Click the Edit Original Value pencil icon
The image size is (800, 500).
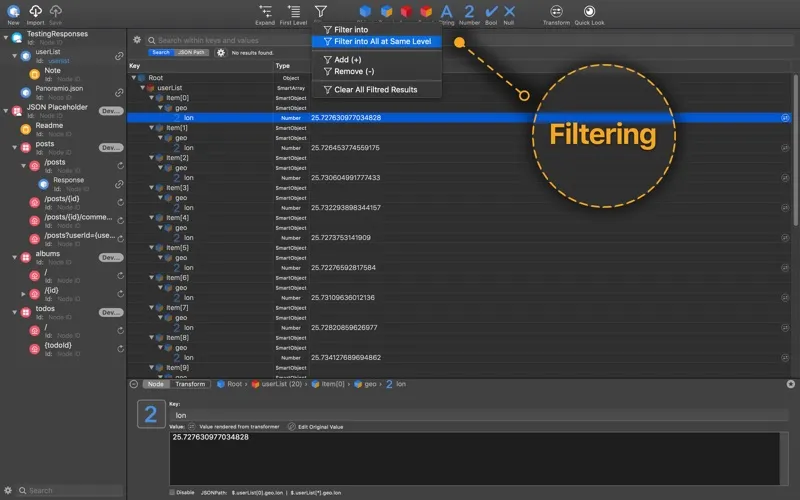(x=291, y=427)
